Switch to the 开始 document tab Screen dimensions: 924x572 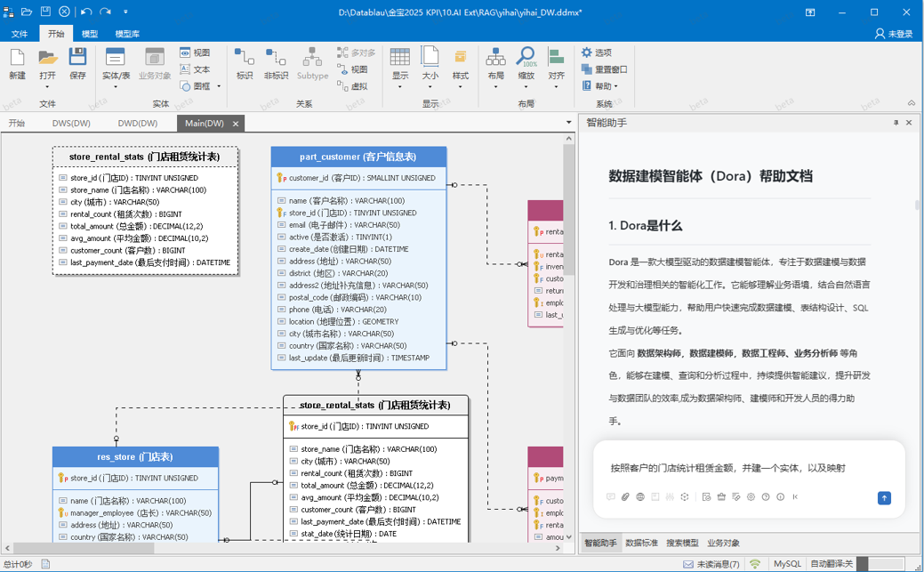pos(17,124)
